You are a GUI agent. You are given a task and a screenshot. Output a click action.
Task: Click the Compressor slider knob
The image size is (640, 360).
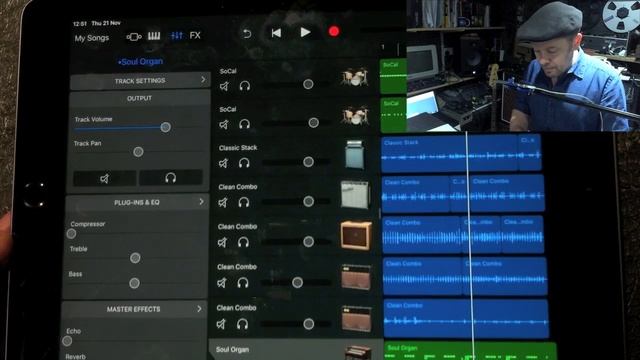pyautogui.click(x=71, y=233)
